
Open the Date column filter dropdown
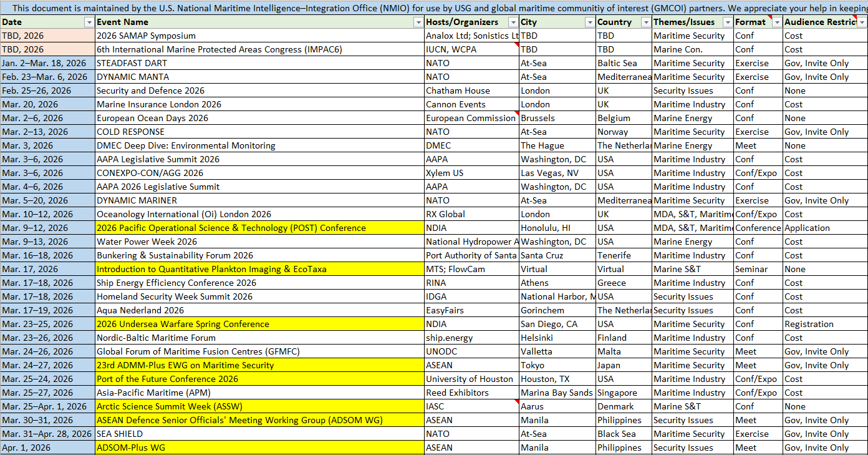click(x=89, y=22)
